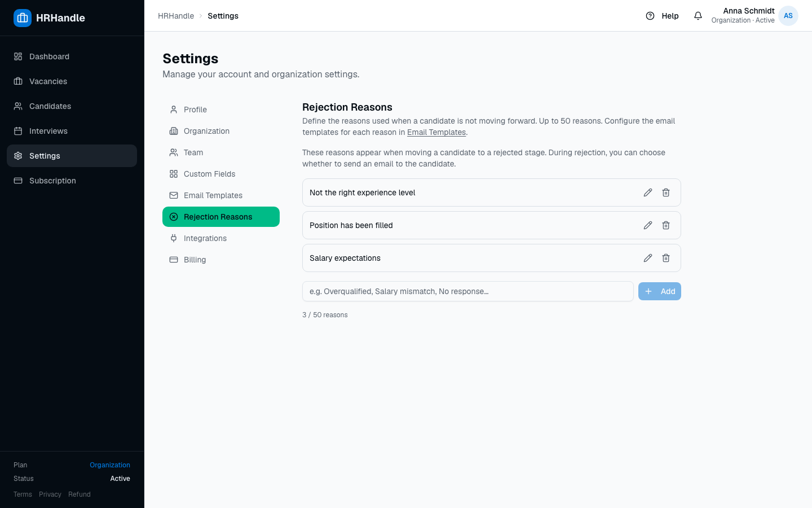Click the Team people icon in settings menu

(x=174, y=152)
